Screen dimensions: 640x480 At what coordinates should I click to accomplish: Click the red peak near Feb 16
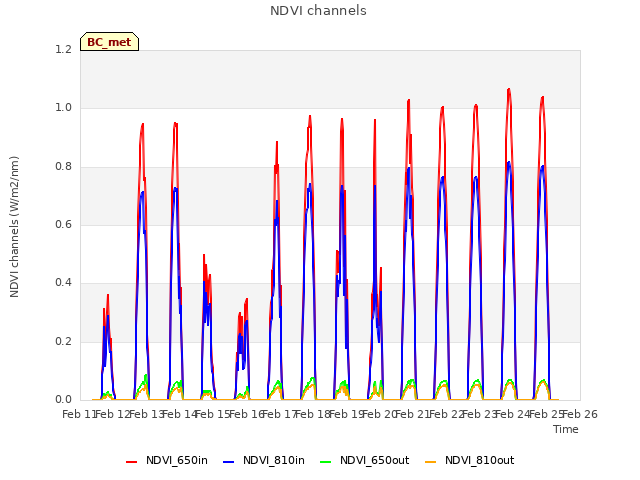(x=247, y=300)
